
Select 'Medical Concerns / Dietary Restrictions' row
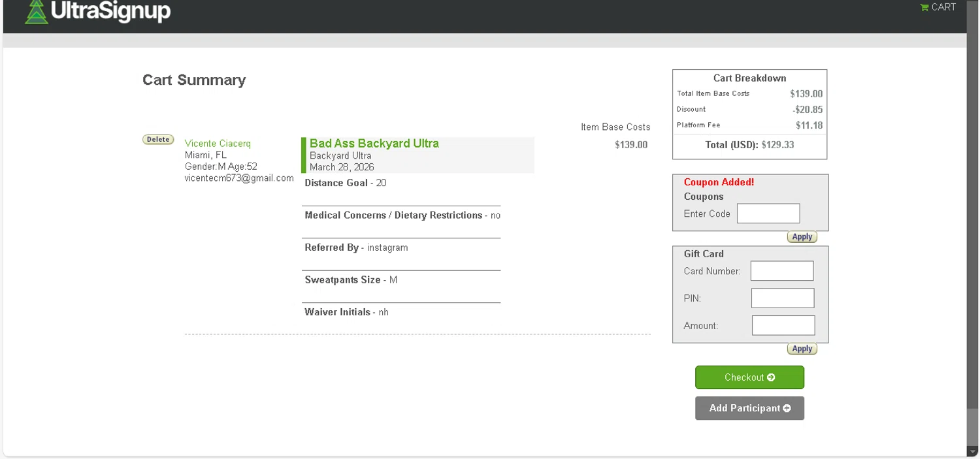coord(402,215)
